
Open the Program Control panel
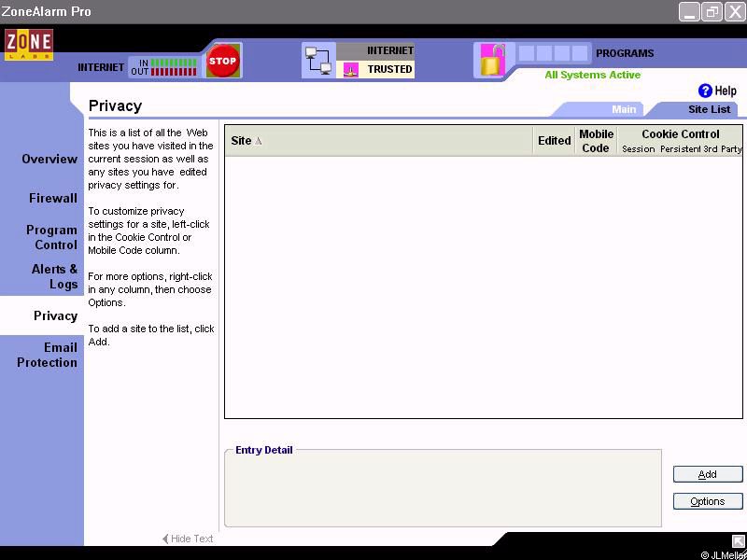(51, 237)
